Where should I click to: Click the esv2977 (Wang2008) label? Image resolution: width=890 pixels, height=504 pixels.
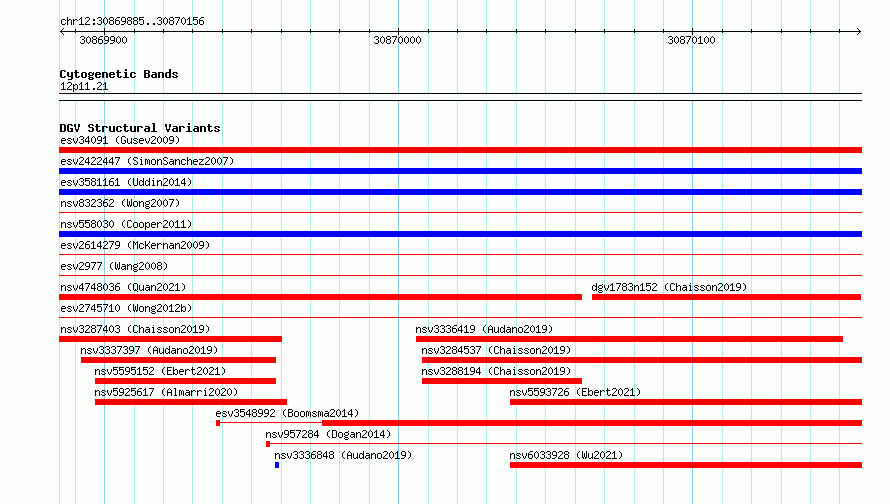114,266
